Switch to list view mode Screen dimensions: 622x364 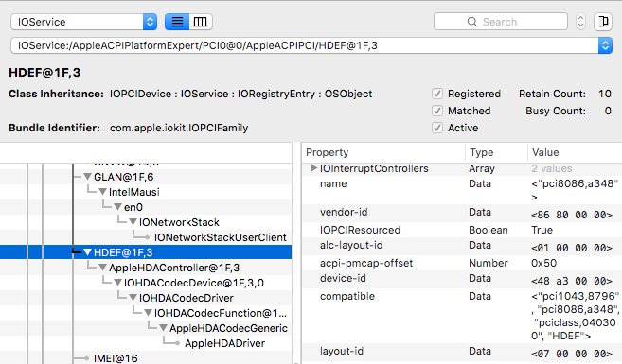177,22
